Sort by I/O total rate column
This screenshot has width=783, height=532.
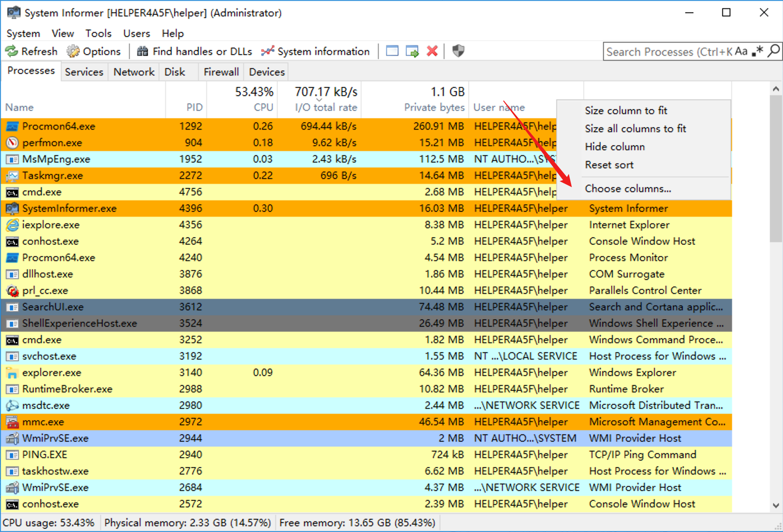point(326,107)
